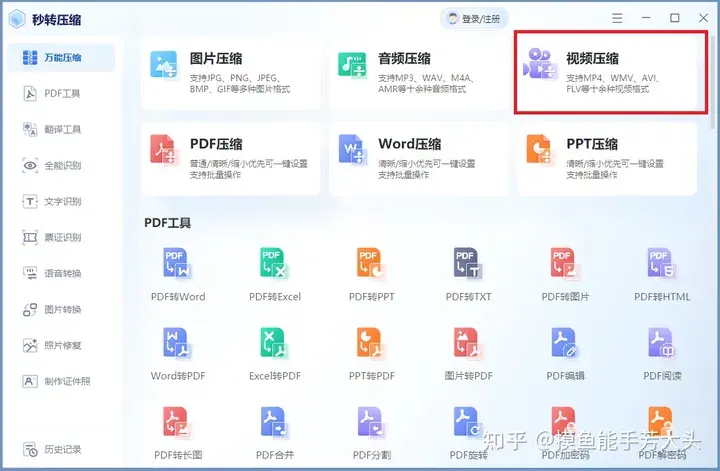
Task: Open the 音频压缩 audio compression card
Action: (x=419, y=73)
